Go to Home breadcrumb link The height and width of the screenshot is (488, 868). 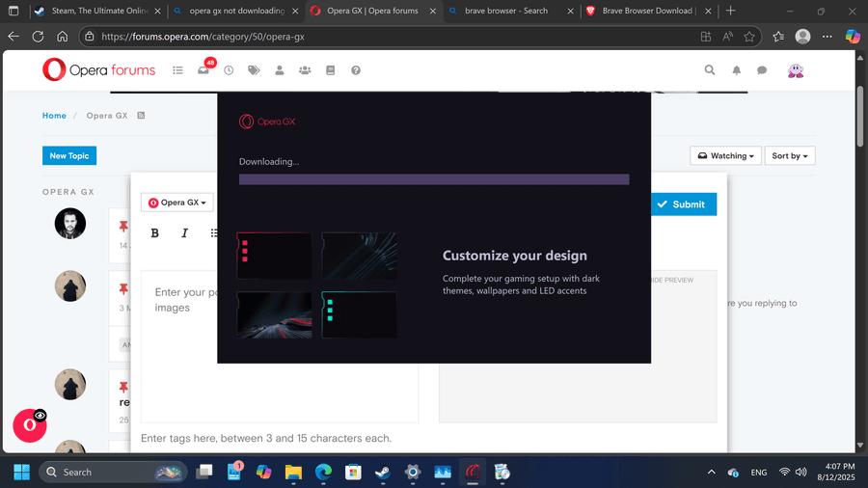(x=54, y=116)
